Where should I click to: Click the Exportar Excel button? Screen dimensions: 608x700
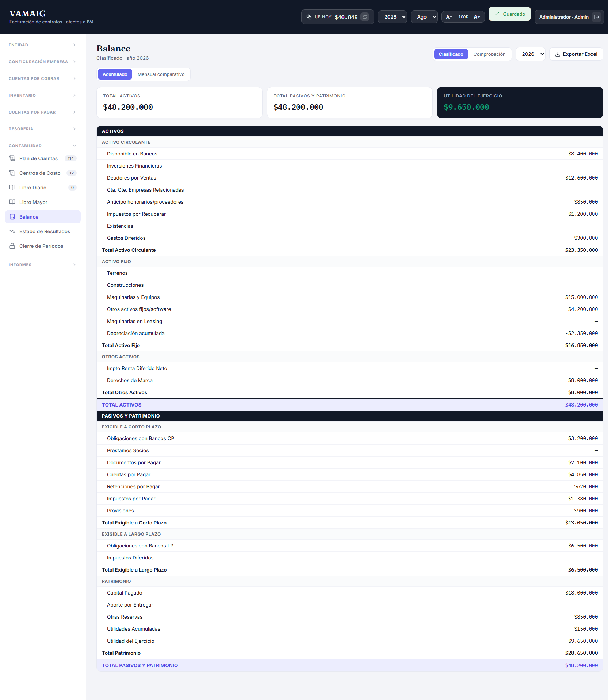pos(576,54)
